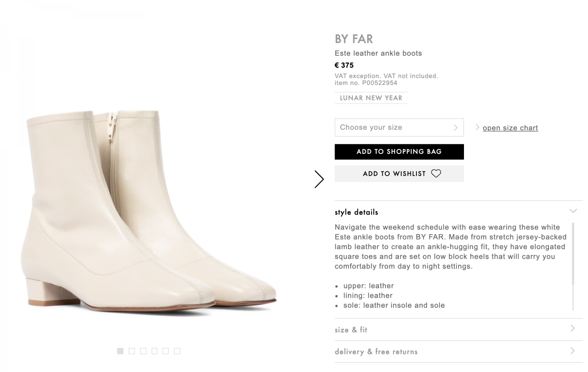Select the second image indicator square
This screenshot has height=372, width=588.
pos(132,351)
